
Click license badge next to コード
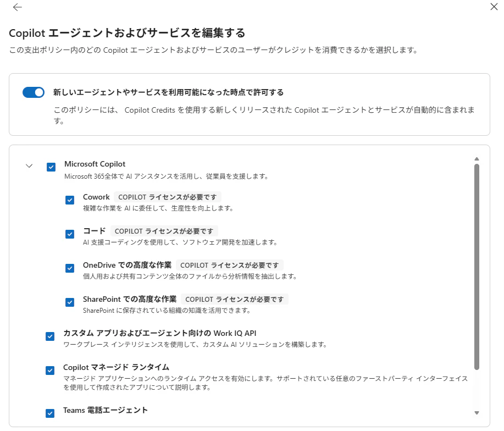164,231
